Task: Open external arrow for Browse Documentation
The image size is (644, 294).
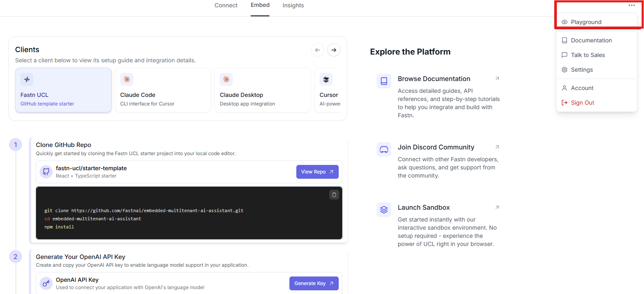Action: click(x=497, y=79)
